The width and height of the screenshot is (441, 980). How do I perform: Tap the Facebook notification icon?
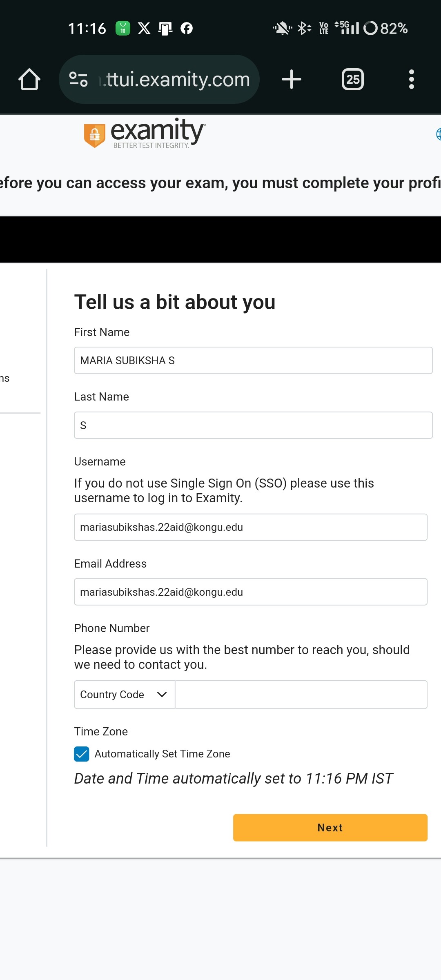[x=187, y=28]
